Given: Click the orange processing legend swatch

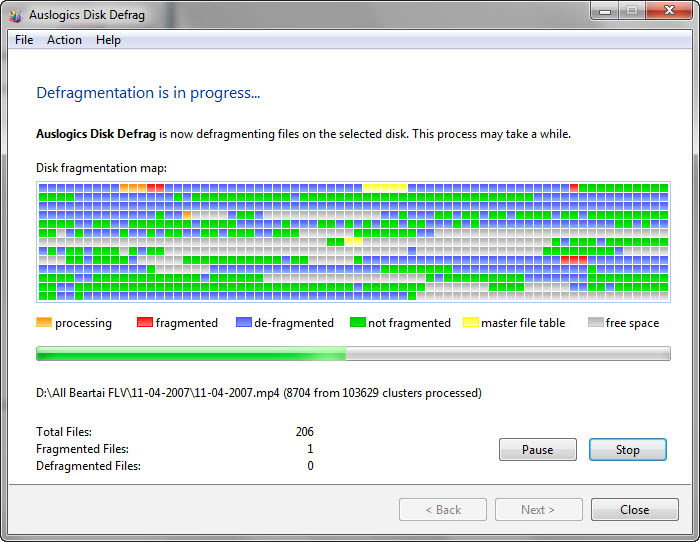Looking at the screenshot, I should (x=44, y=322).
